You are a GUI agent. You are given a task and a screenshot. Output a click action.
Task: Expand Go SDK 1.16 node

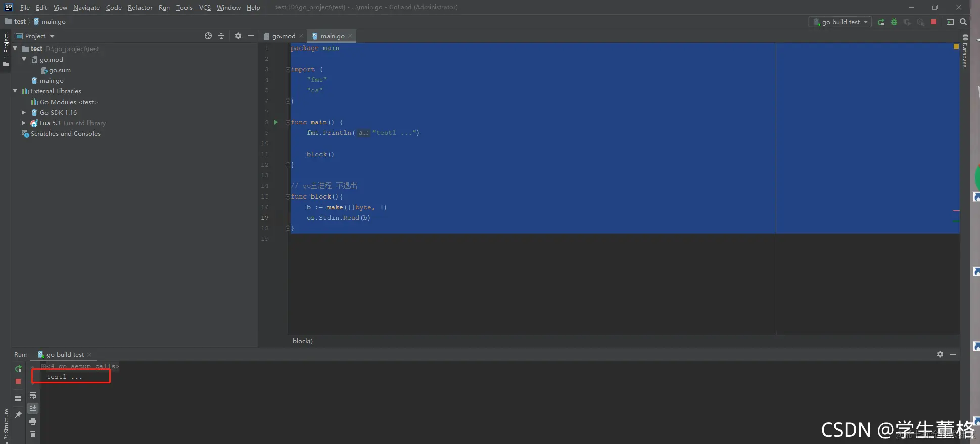pyautogui.click(x=24, y=112)
